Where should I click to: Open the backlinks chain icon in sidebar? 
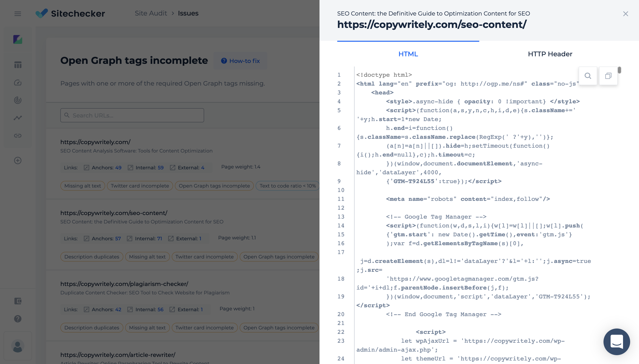pos(18,135)
